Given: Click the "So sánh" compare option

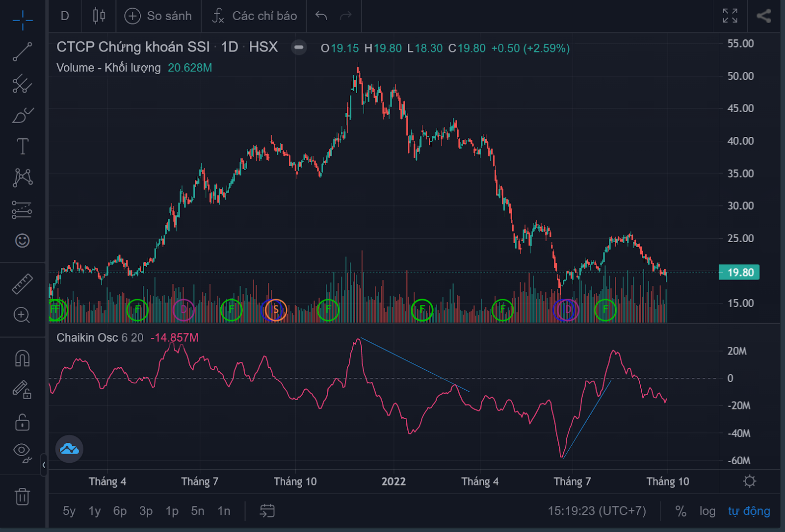Looking at the screenshot, I should pos(158,16).
